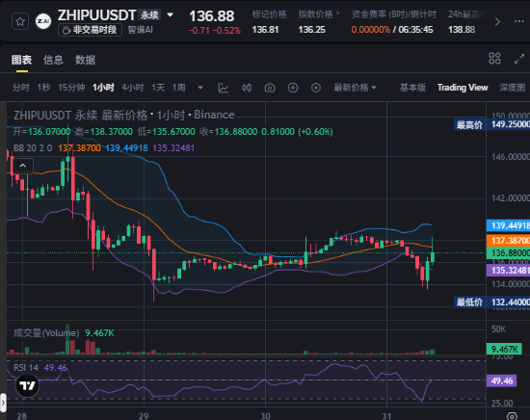
Task: Click the 9.467K volume axis label
Action: tap(504, 349)
